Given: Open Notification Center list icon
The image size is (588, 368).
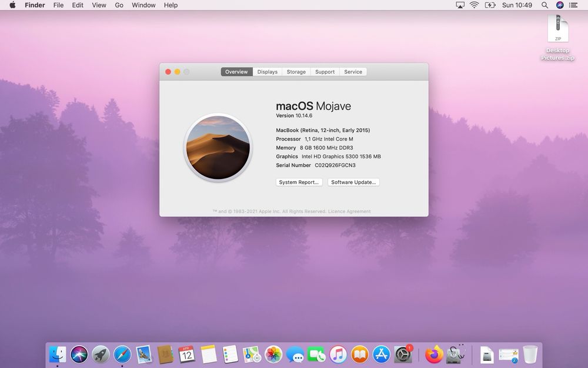Looking at the screenshot, I should pos(573,5).
